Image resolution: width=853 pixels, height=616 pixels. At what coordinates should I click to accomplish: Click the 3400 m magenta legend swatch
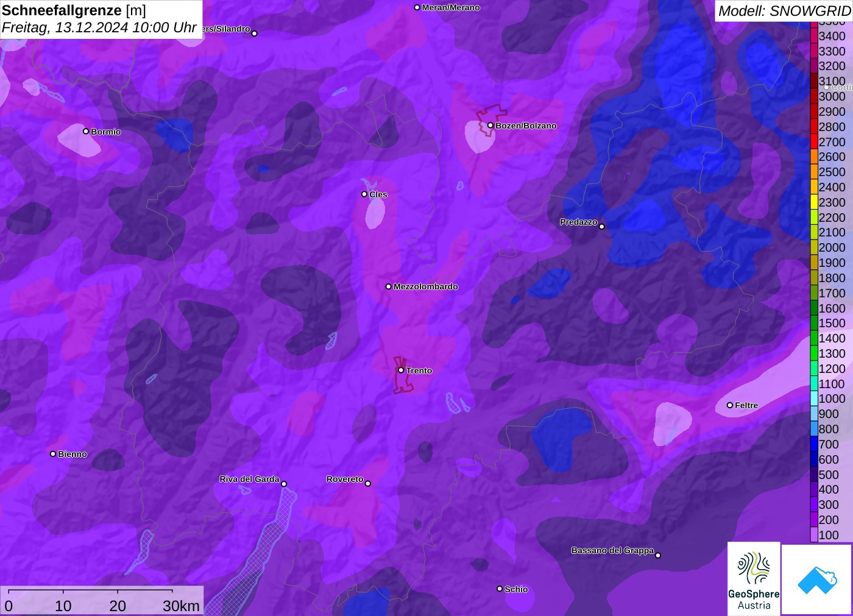[x=814, y=36]
